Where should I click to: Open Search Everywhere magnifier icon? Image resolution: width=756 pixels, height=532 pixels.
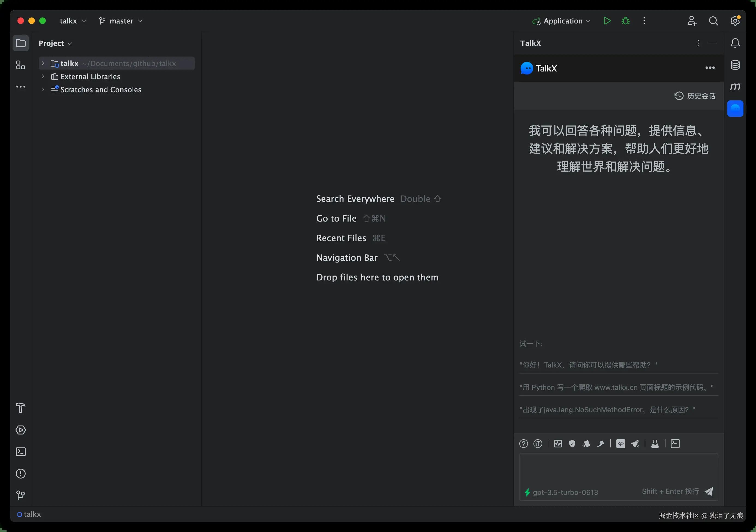[713, 21]
